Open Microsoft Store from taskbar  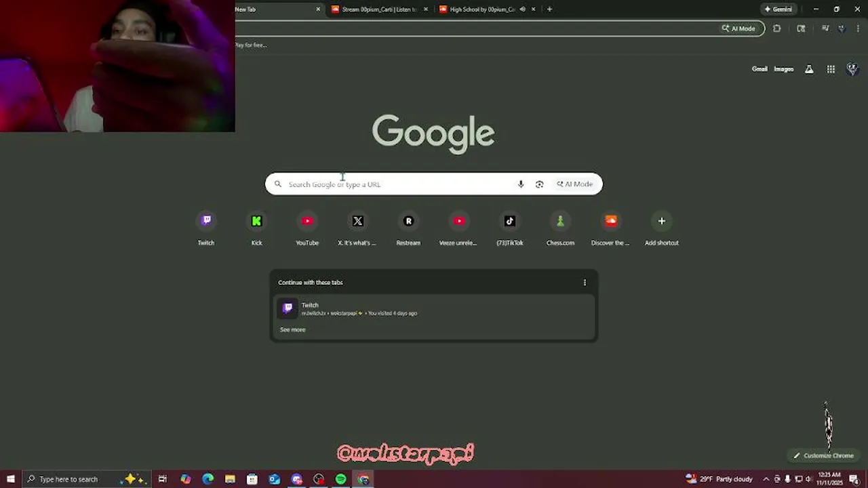click(252, 479)
